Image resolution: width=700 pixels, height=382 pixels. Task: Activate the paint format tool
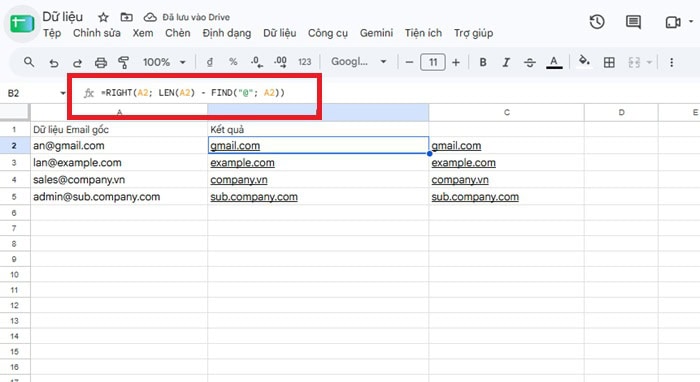tap(124, 62)
